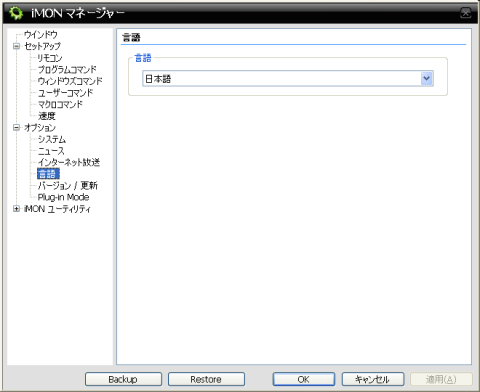Click the iMON gear logo icon
The image size is (480, 392).
point(16,13)
